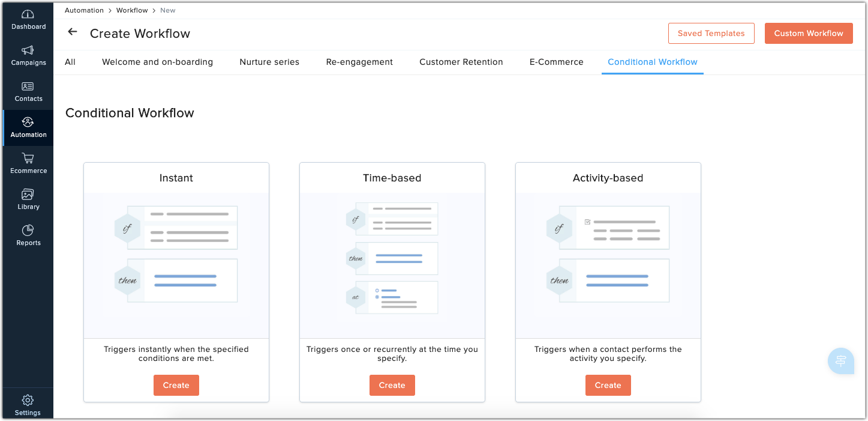
Task: Navigate to Workflow via the breadcrumb
Action: click(132, 10)
